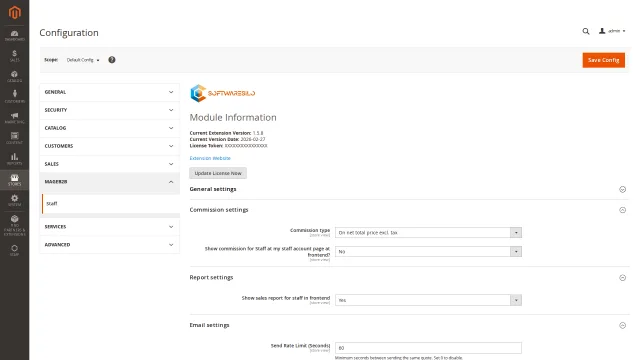640x360 pixels.
Task: Click the Magento logo icon
Action: [15, 12]
